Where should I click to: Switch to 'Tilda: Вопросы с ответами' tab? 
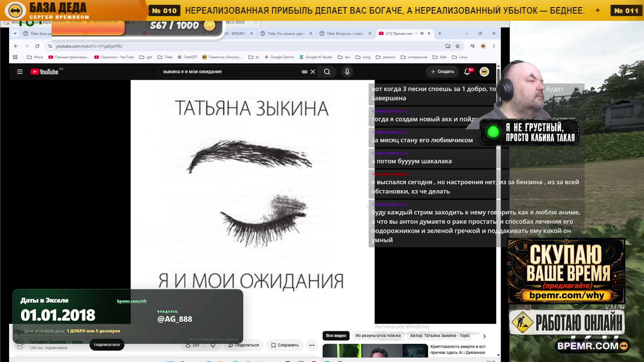tap(345, 34)
